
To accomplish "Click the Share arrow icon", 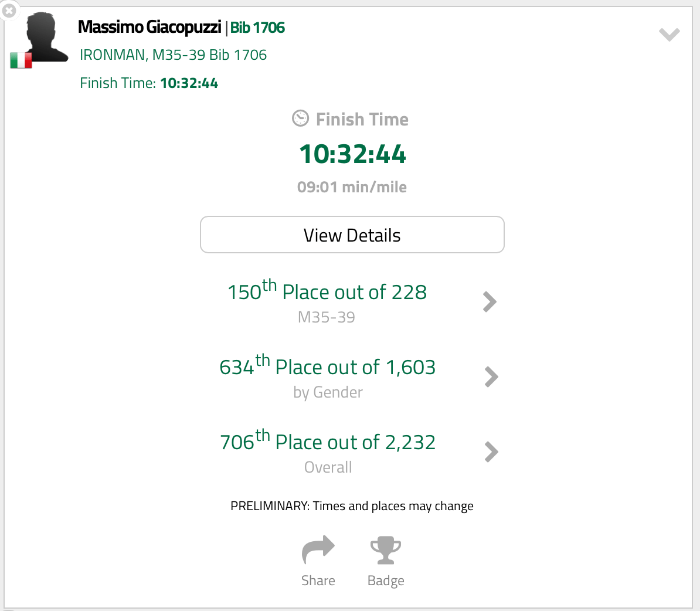I will 318,550.
